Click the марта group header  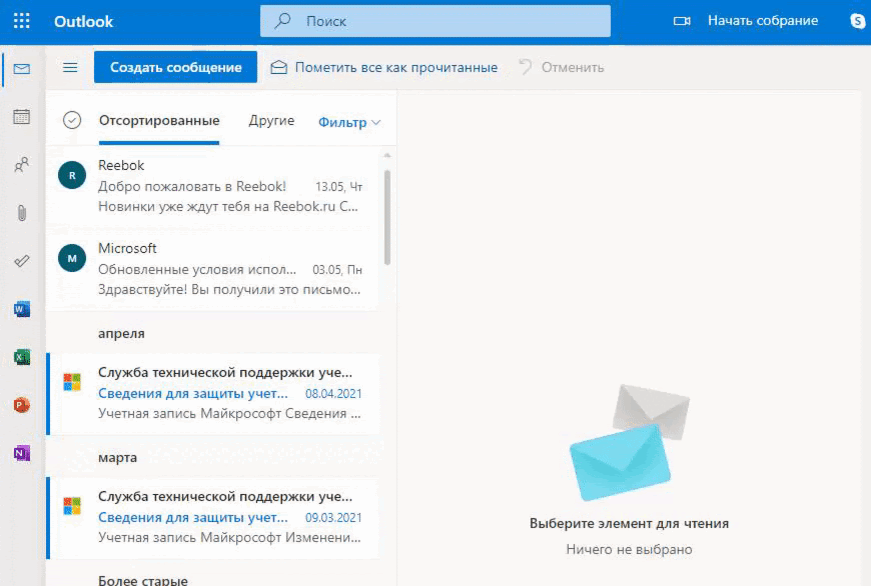click(x=117, y=457)
